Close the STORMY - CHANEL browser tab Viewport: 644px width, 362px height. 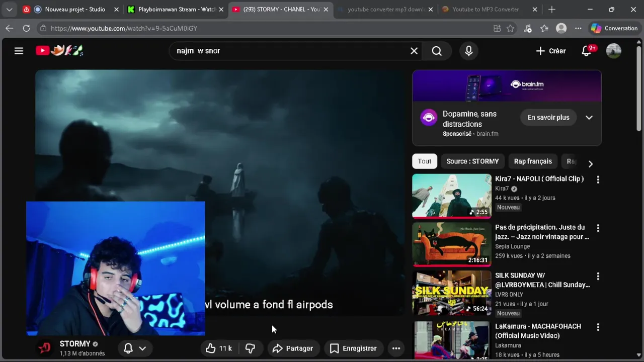point(326,9)
